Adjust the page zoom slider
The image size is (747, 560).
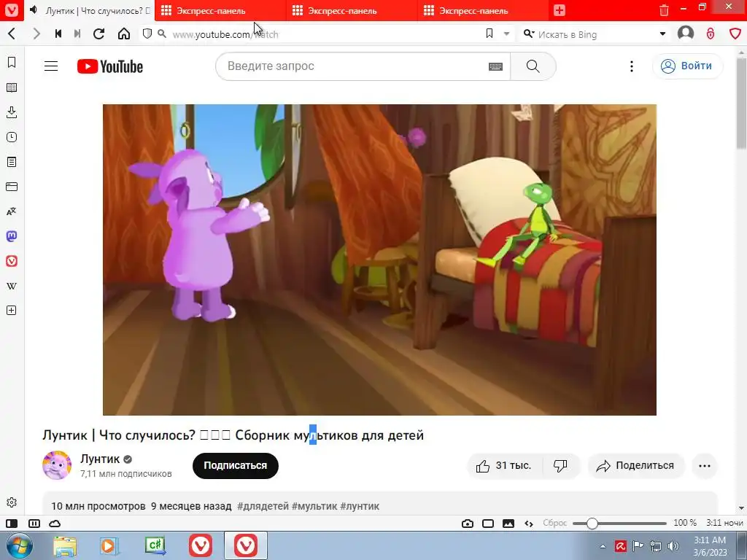(x=619, y=524)
